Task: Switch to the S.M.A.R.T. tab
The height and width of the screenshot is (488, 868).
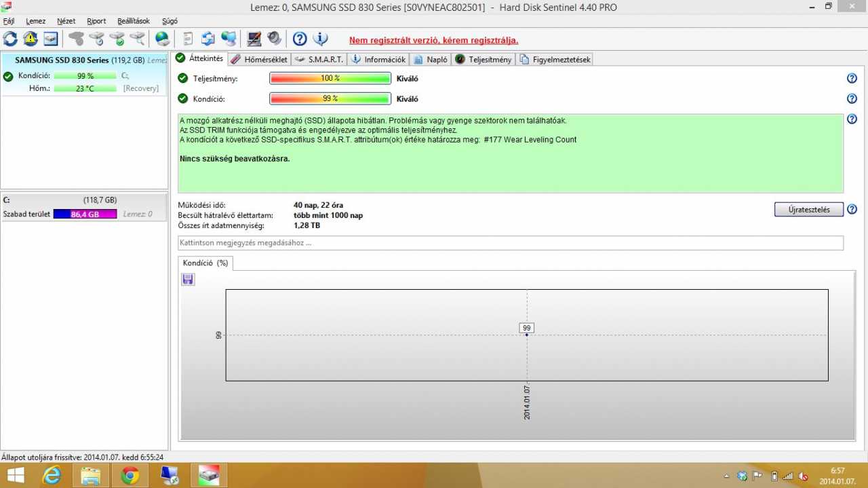Action: tap(319, 60)
